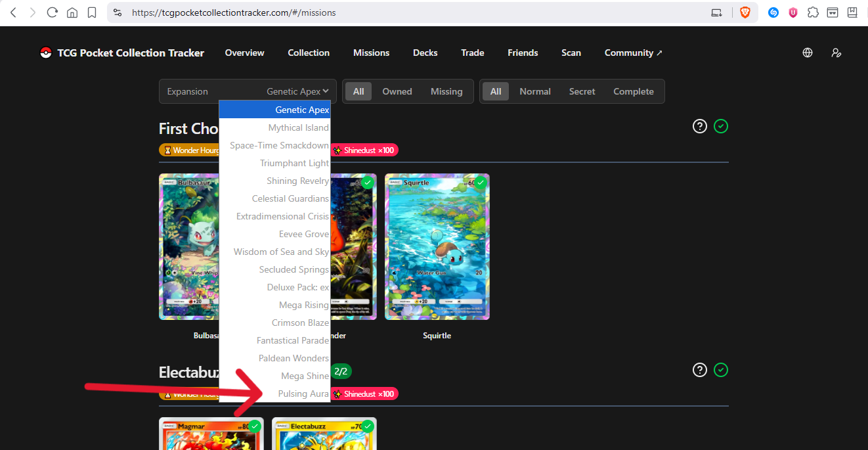This screenshot has width=868, height=450.
Task: Toggle owned checkmark on Electabuzz card
Action: (368, 426)
